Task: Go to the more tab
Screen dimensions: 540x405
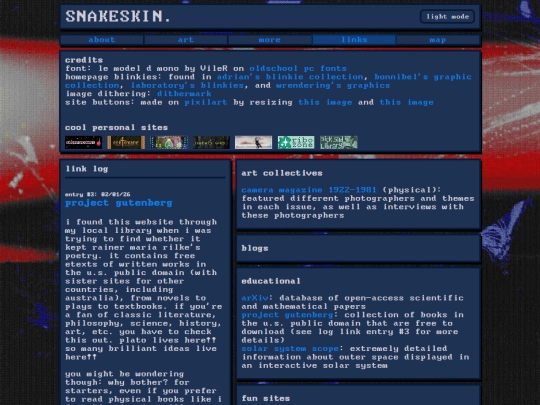Action: [x=270, y=40]
